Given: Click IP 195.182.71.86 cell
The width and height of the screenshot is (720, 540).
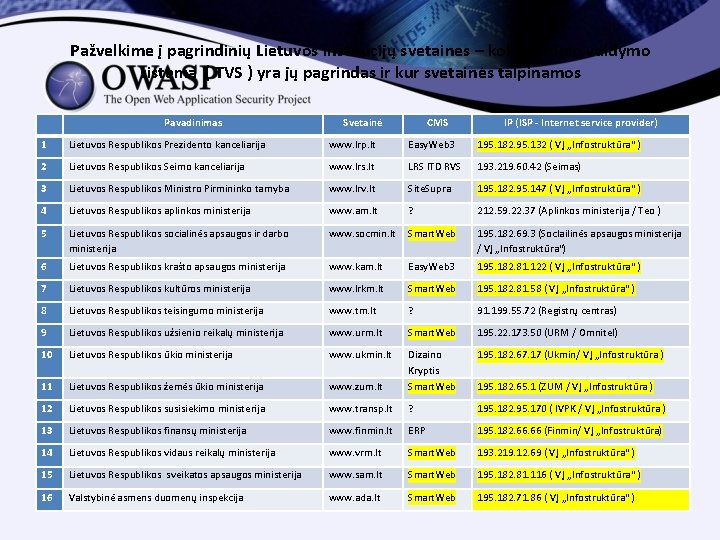Looking at the screenshot, I should tap(581, 500).
